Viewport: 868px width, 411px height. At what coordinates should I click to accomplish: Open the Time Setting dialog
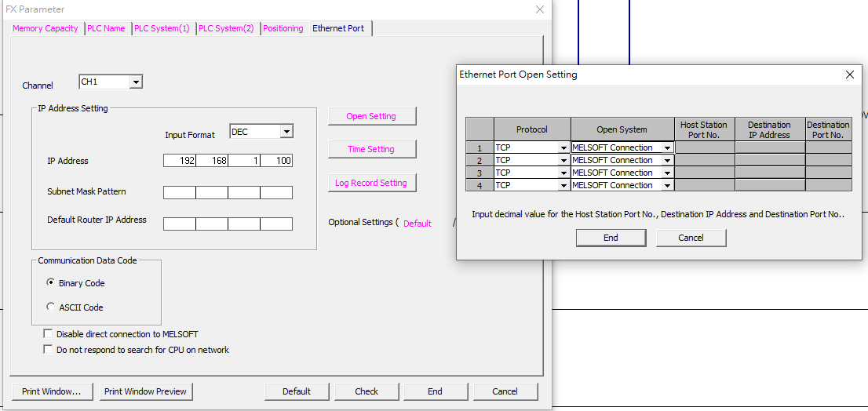coord(371,149)
